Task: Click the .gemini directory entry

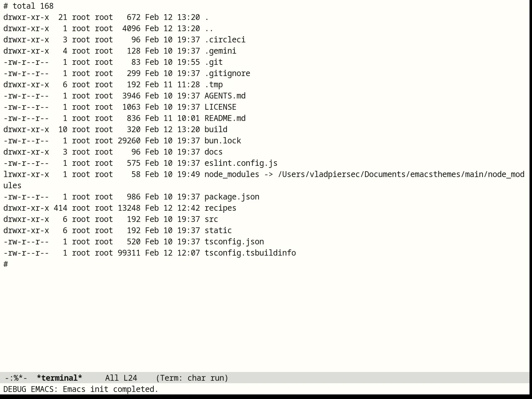Action: (220, 51)
